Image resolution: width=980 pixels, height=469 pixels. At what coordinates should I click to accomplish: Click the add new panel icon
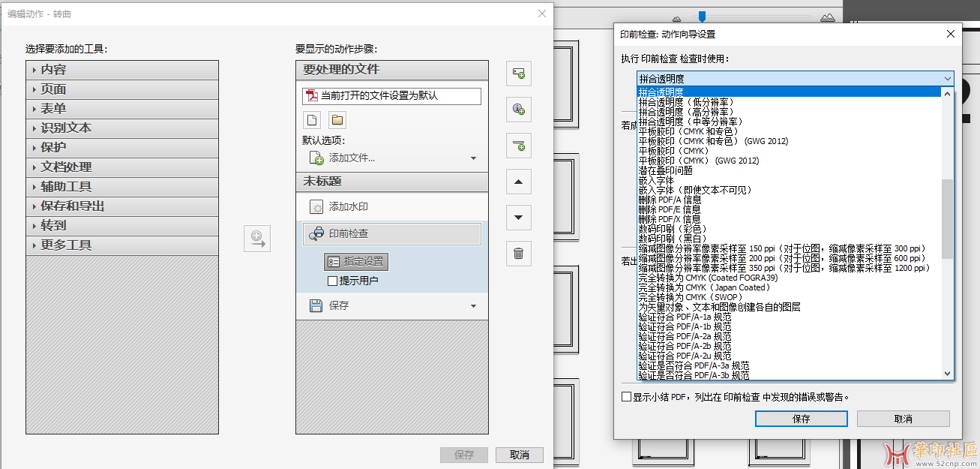tap(518, 73)
